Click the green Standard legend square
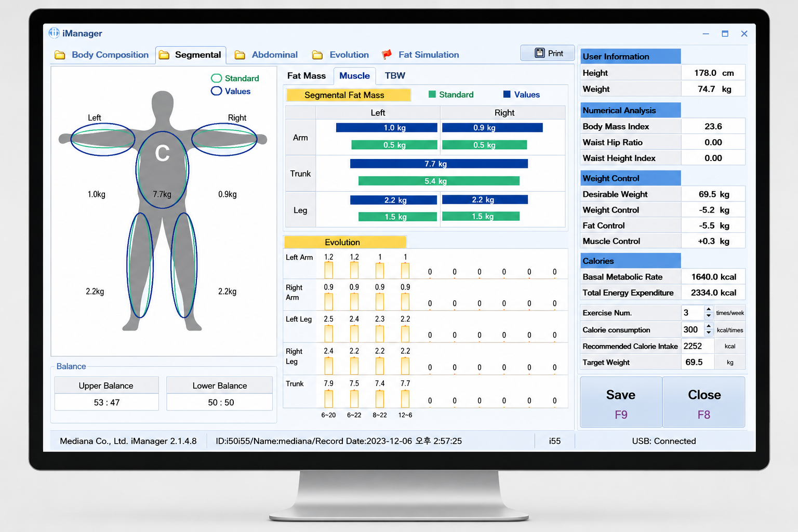 click(x=432, y=95)
